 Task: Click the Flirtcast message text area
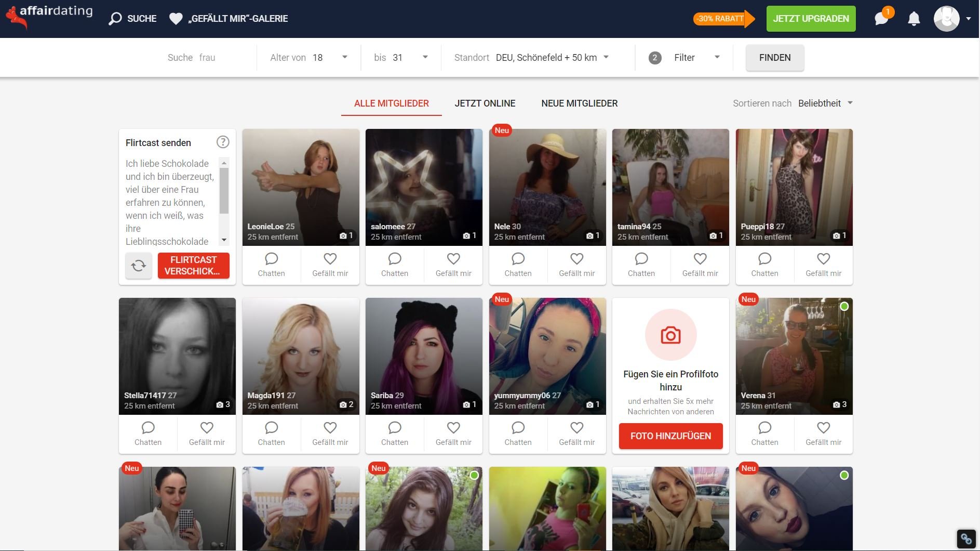171,202
